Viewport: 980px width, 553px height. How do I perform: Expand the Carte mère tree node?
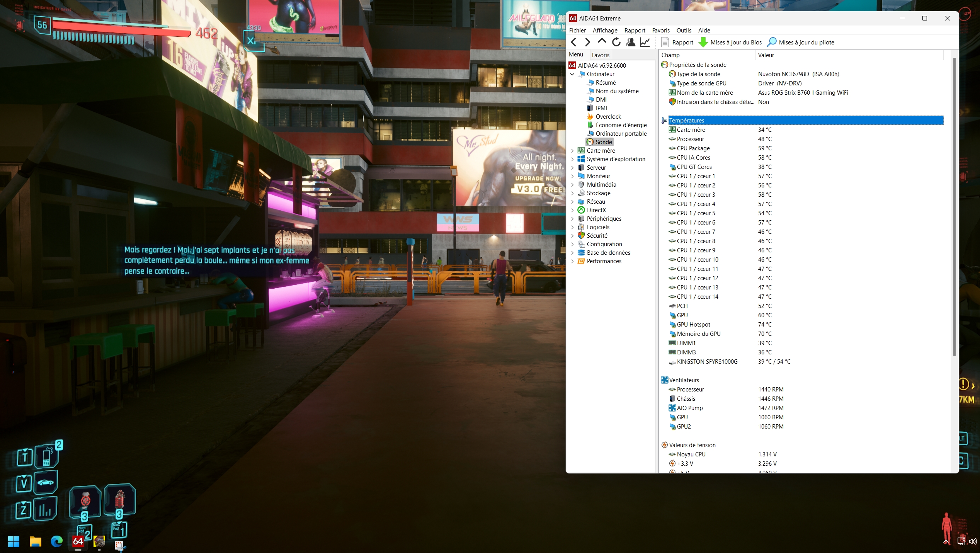coord(572,151)
